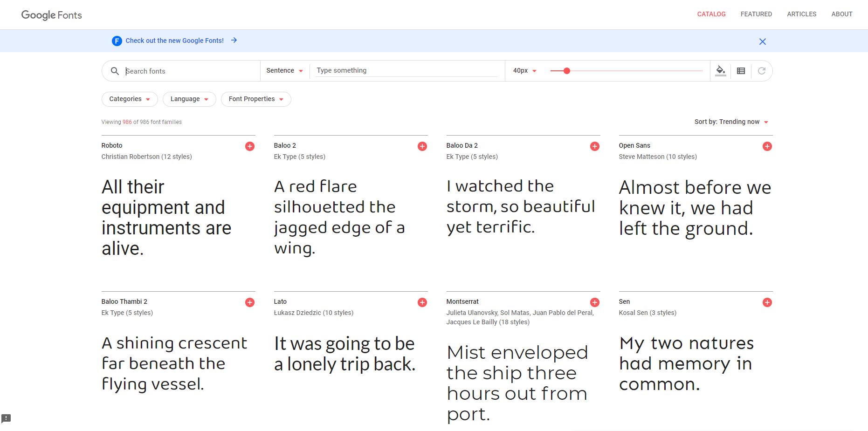Click Viewing 986 of 986 font families text

pyautogui.click(x=141, y=122)
